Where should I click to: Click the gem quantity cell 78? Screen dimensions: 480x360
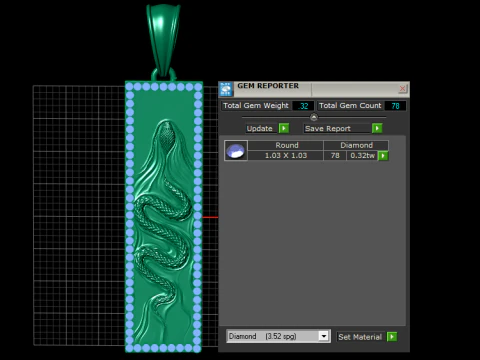[x=335, y=156]
